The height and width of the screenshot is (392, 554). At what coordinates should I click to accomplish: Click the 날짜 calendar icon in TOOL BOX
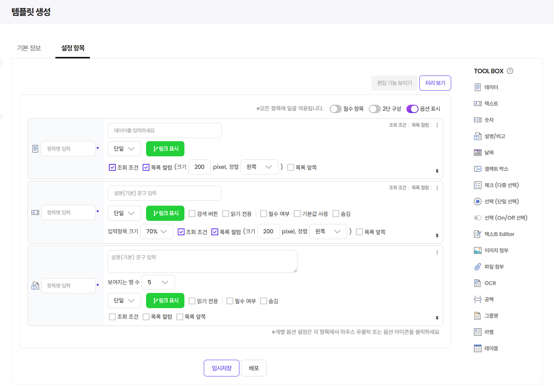tap(478, 153)
